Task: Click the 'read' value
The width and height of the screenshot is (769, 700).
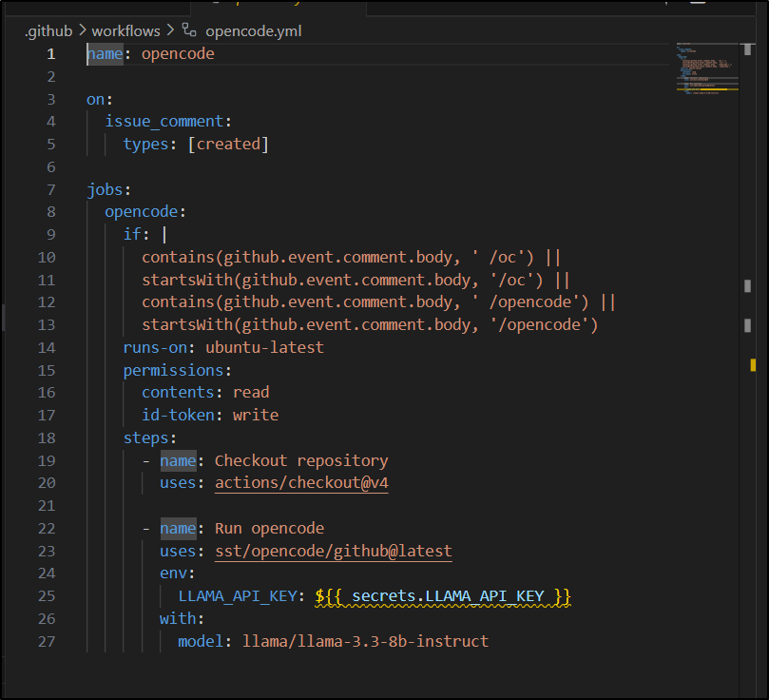Action: (x=251, y=393)
